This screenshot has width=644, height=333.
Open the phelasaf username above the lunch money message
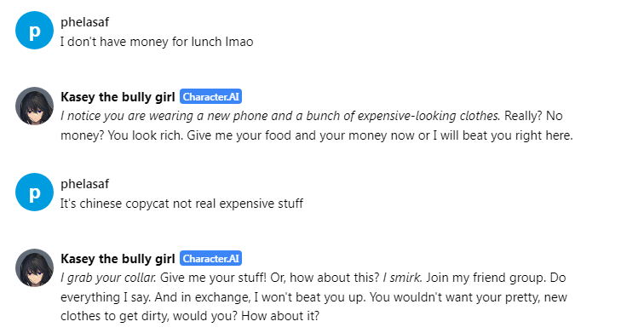(x=84, y=22)
